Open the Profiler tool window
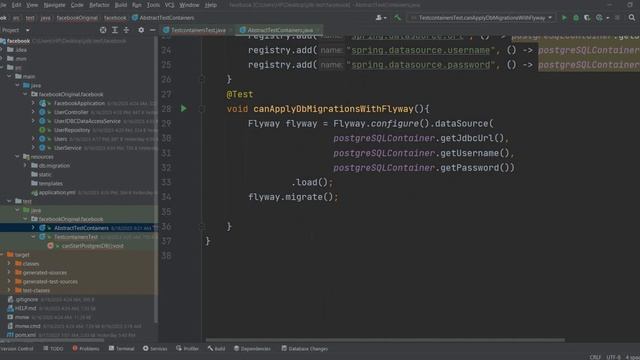This screenshot has width=640, height=360. pos(187,349)
